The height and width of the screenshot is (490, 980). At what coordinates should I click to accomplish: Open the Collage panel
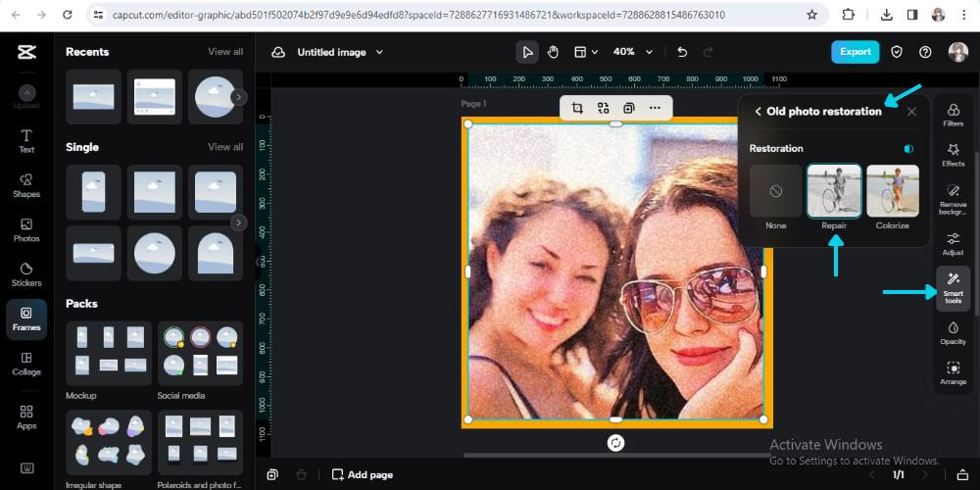click(x=26, y=364)
